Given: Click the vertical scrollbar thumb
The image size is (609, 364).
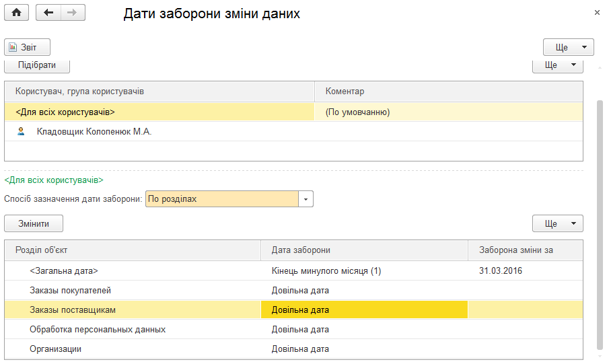Looking at the screenshot, I should click(x=600, y=225).
